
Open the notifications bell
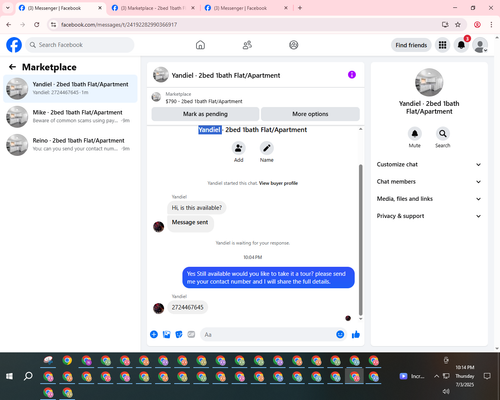[461, 45]
